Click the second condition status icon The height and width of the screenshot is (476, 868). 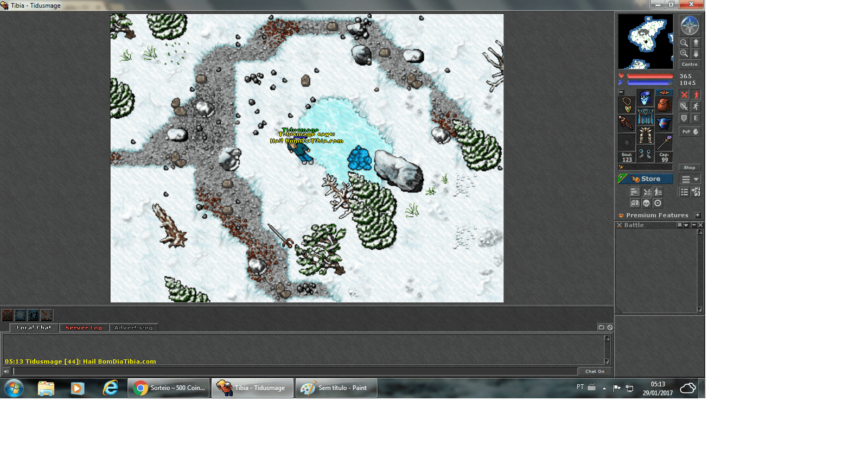(x=20, y=315)
